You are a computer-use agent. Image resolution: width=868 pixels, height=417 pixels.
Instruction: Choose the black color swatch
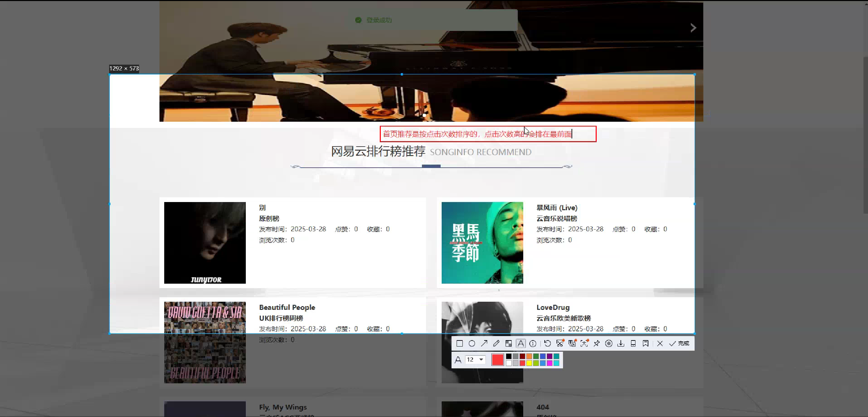(509, 356)
